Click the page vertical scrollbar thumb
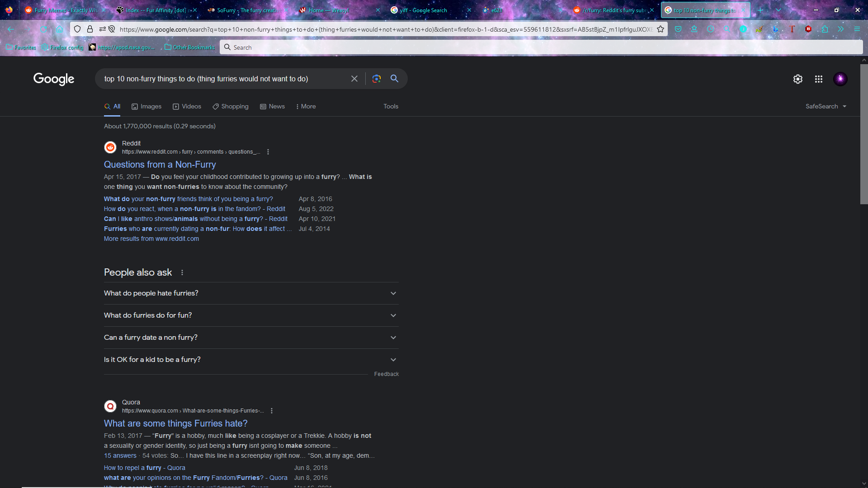Screen dimensions: 868x488 coord(864,134)
